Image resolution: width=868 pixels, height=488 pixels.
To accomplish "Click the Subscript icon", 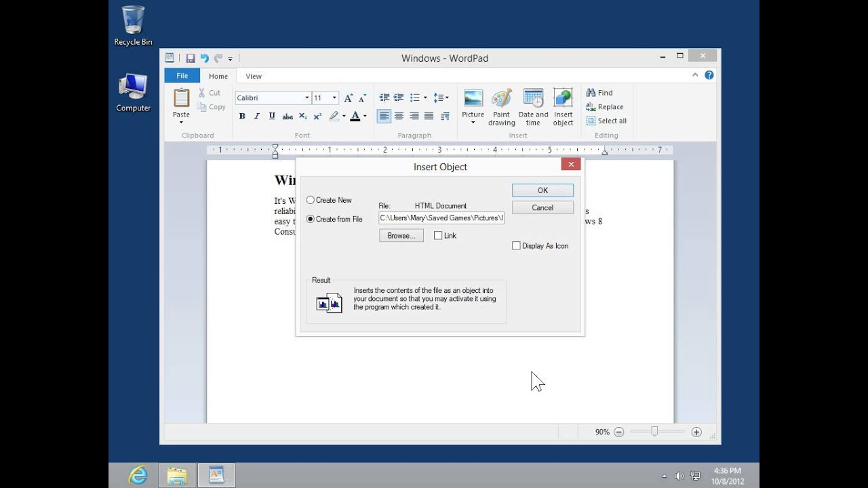I will click(302, 117).
